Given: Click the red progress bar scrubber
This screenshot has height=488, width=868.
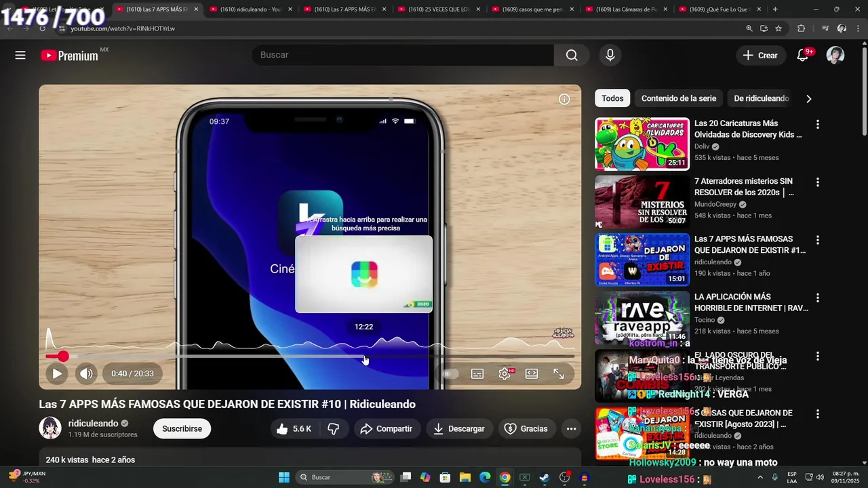Looking at the screenshot, I should click(63, 357).
